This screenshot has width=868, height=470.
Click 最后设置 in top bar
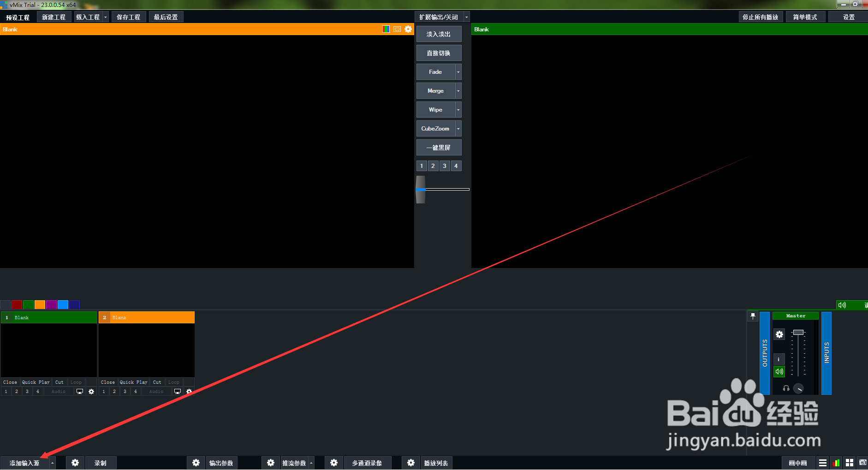tap(166, 17)
